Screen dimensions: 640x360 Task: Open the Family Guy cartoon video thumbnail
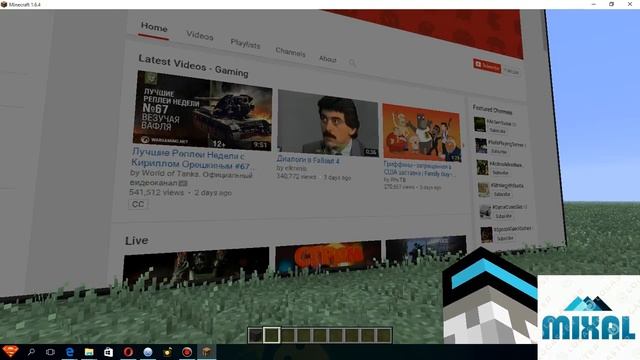click(422, 133)
